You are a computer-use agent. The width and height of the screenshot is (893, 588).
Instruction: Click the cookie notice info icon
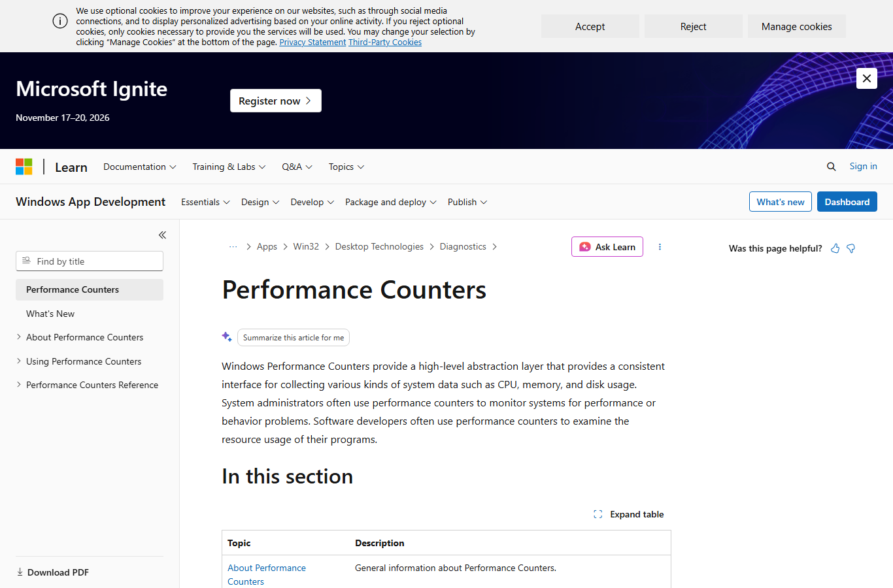60,21
